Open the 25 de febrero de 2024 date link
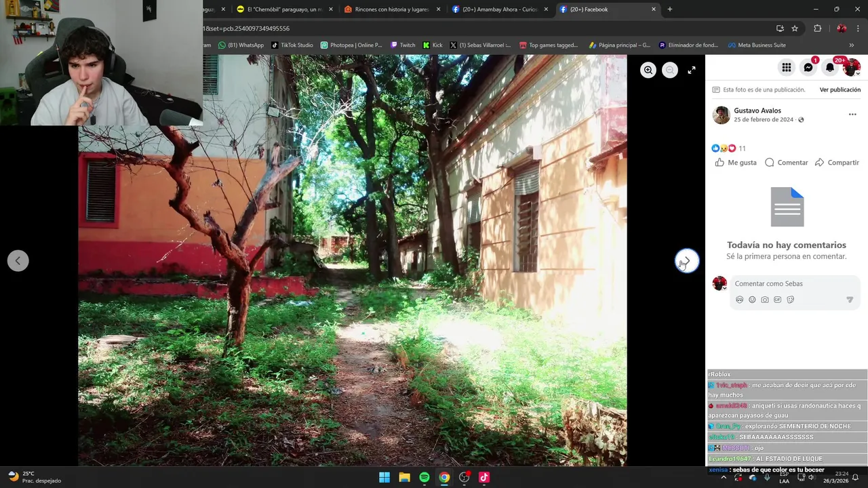This screenshot has width=868, height=488. coord(764,120)
